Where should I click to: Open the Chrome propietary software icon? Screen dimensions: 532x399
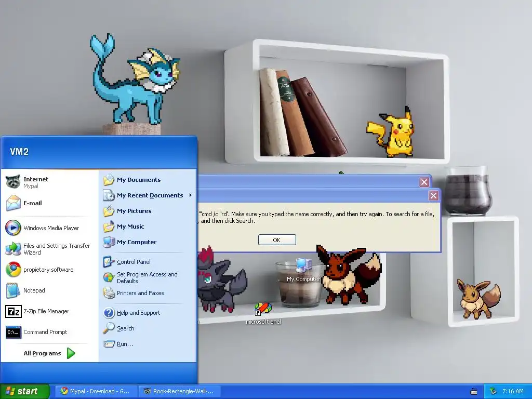(13, 270)
